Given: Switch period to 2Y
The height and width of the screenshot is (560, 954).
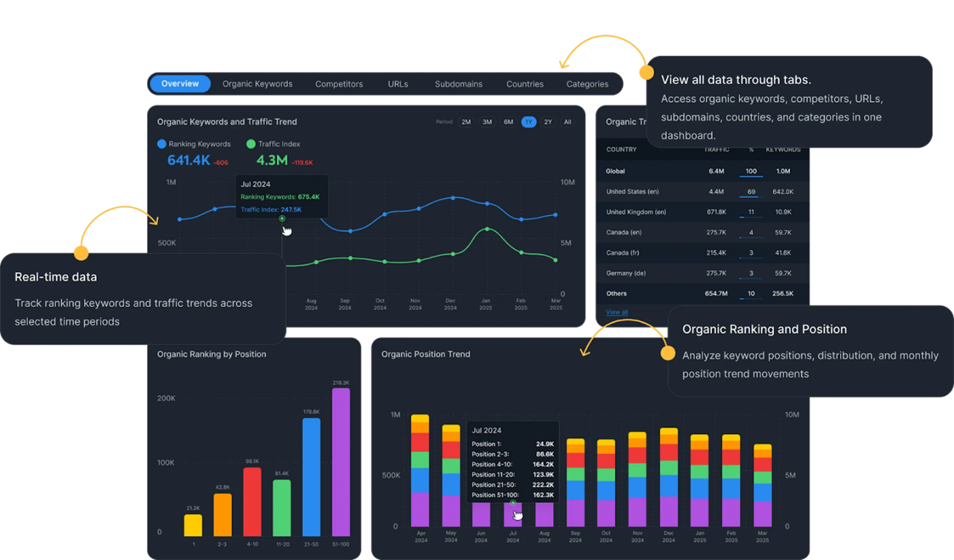Looking at the screenshot, I should point(548,122).
